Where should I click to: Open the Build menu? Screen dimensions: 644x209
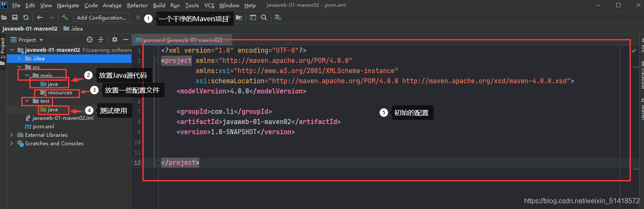coord(159,6)
